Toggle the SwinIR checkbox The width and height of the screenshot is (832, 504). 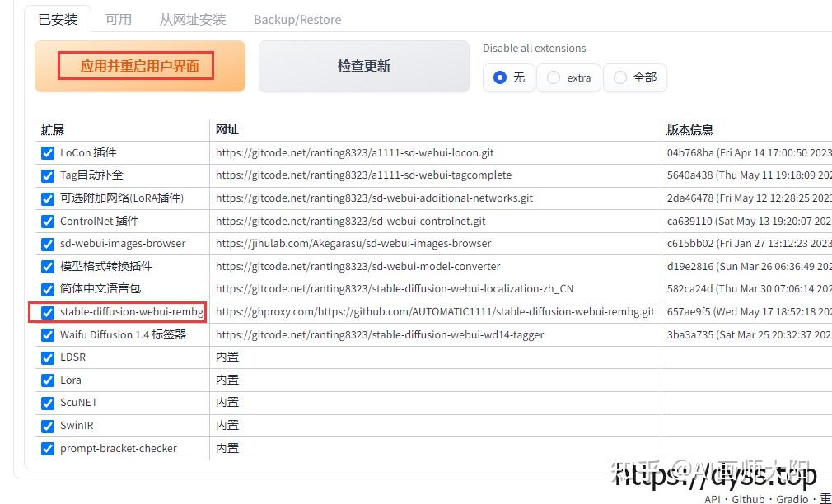click(48, 426)
